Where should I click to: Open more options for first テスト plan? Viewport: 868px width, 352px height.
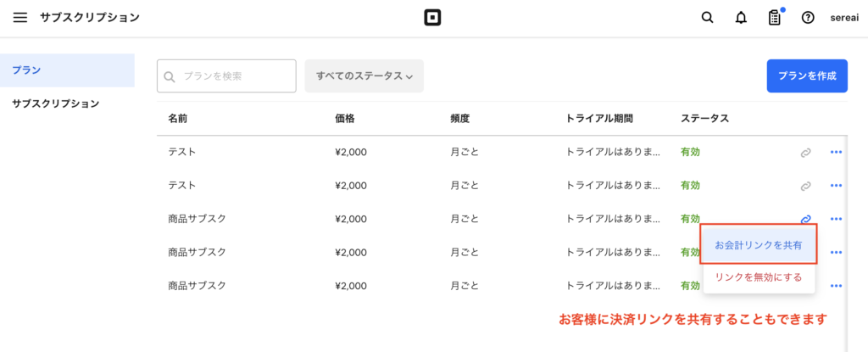click(x=837, y=153)
